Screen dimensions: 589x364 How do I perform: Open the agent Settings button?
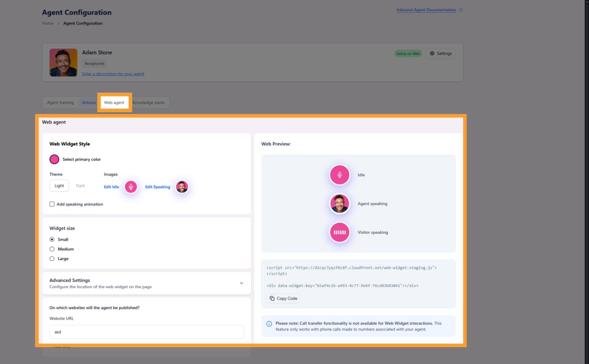[x=441, y=54]
